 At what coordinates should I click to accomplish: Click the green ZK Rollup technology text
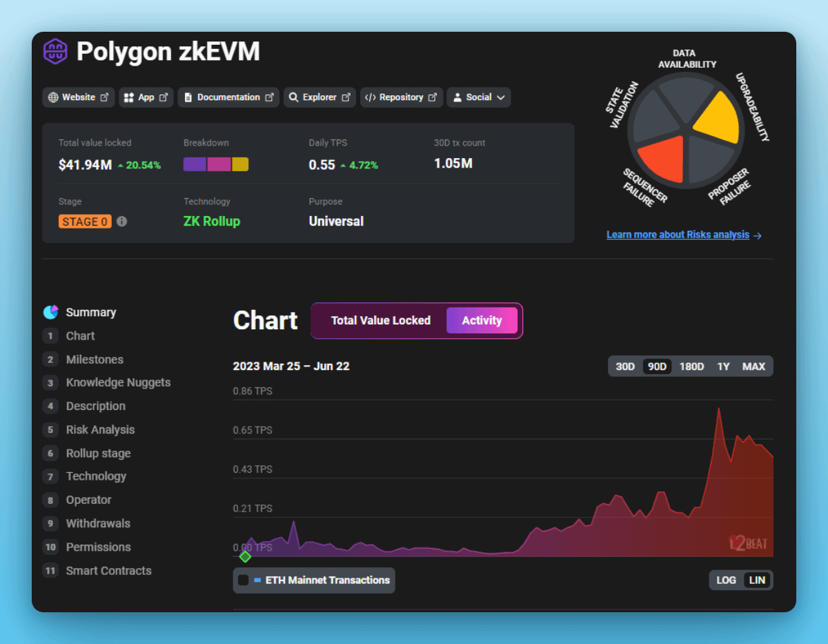pyautogui.click(x=212, y=222)
